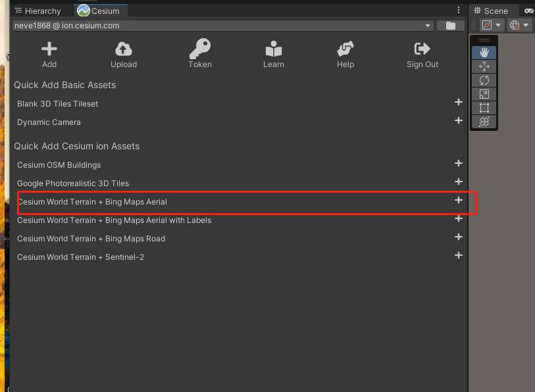Screen dimensions: 535x392
Task: Toggle the tool handle pivot mode icon
Action: [487, 25]
